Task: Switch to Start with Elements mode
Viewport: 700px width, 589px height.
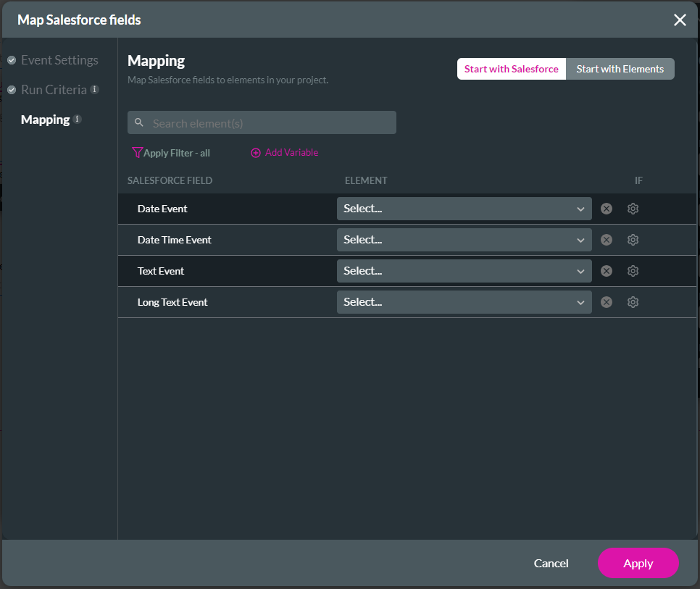Action: point(620,69)
